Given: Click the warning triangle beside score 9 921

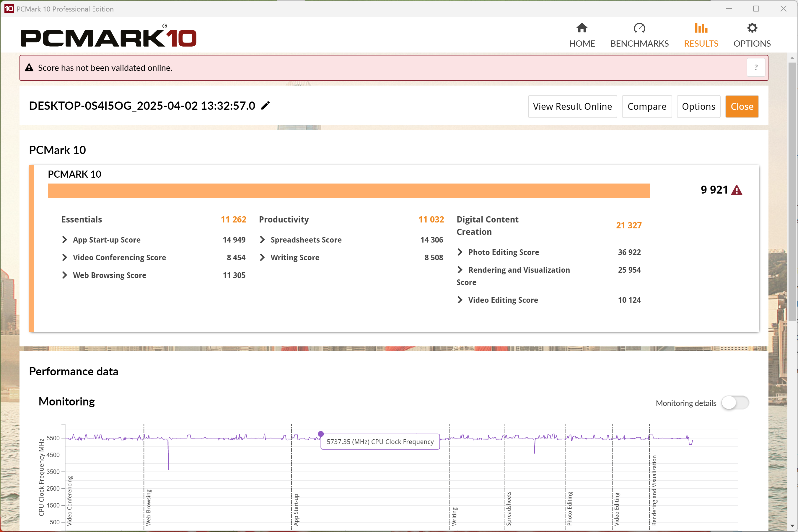Looking at the screenshot, I should 737,190.
